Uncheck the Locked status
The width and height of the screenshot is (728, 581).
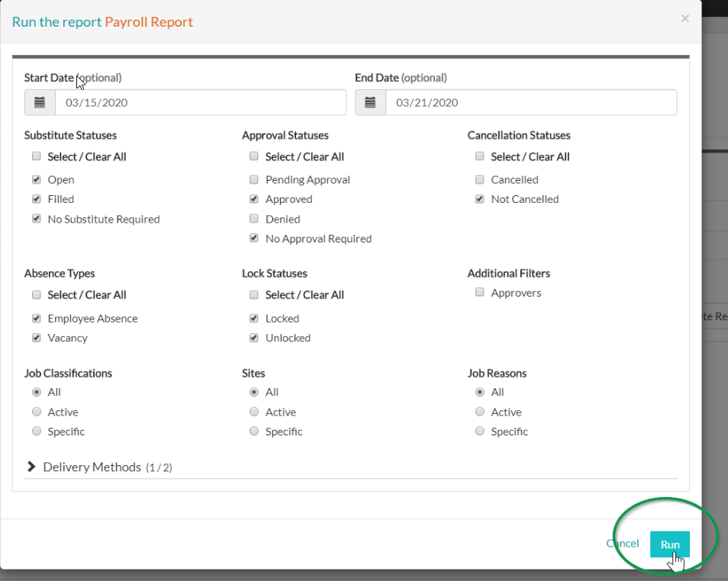253,318
